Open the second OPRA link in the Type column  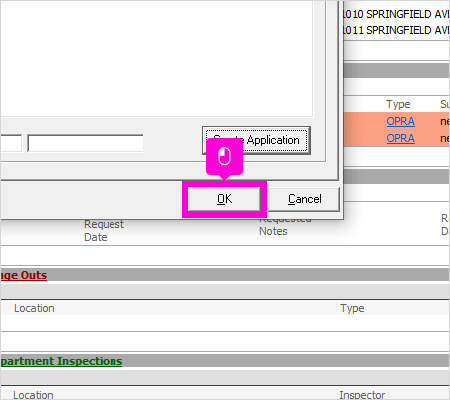[x=400, y=138]
